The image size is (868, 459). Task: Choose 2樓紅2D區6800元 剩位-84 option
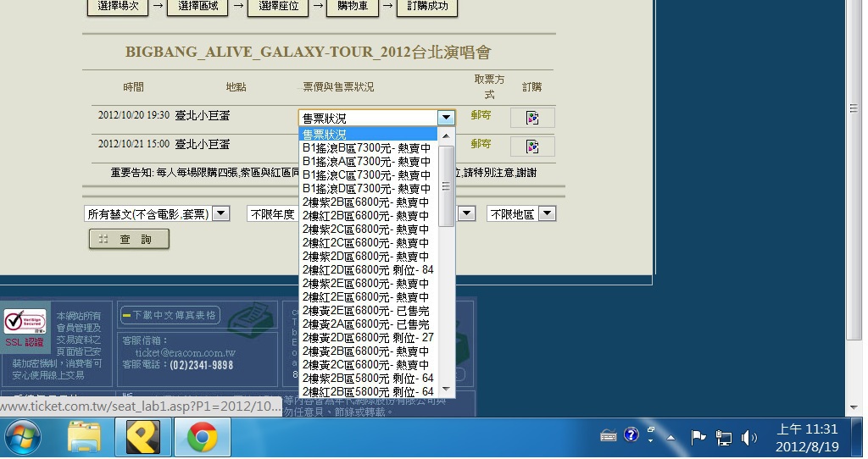click(366, 269)
